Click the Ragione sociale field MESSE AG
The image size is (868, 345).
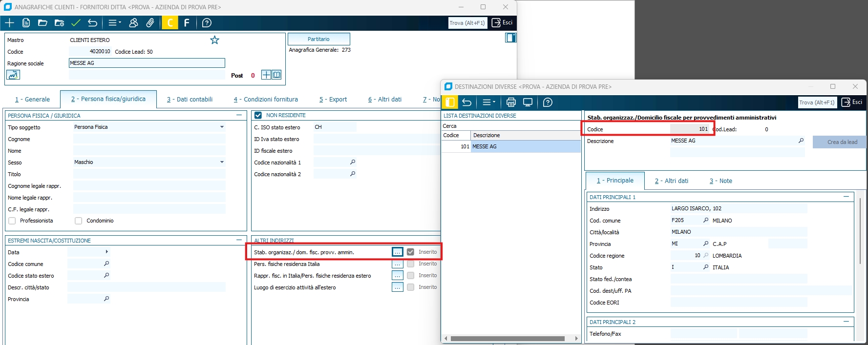[x=147, y=63]
